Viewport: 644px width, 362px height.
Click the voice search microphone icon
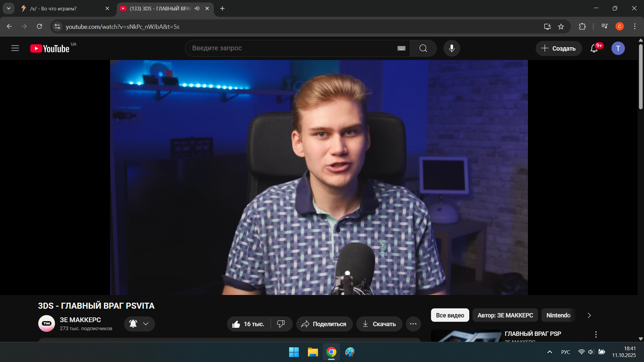point(451,48)
